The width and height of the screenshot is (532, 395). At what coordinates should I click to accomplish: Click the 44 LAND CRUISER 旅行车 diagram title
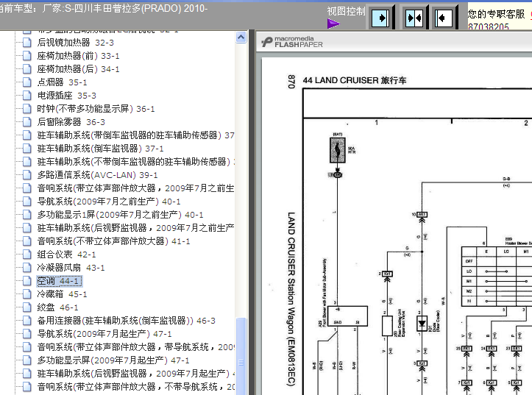355,80
